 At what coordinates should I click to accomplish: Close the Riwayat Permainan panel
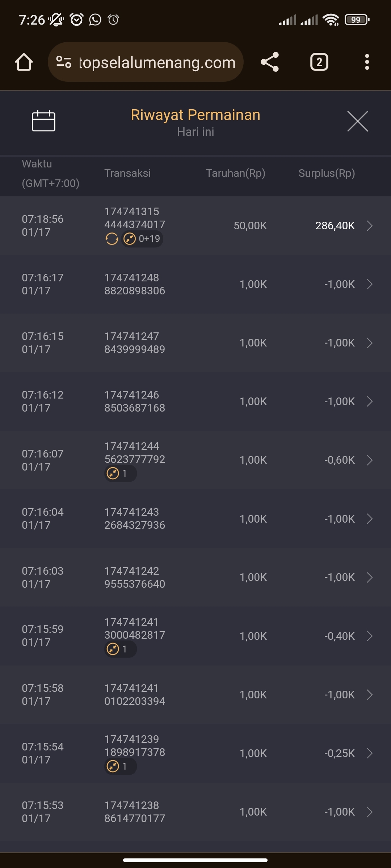(357, 122)
